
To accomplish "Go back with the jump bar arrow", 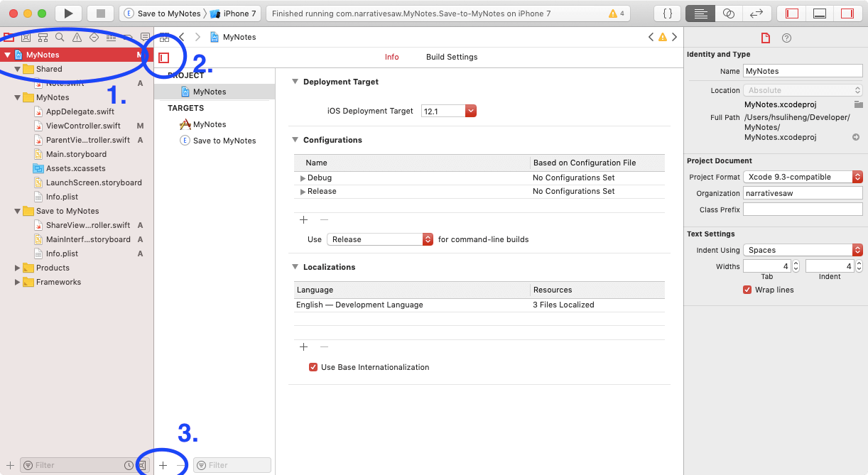I will point(182,37).
